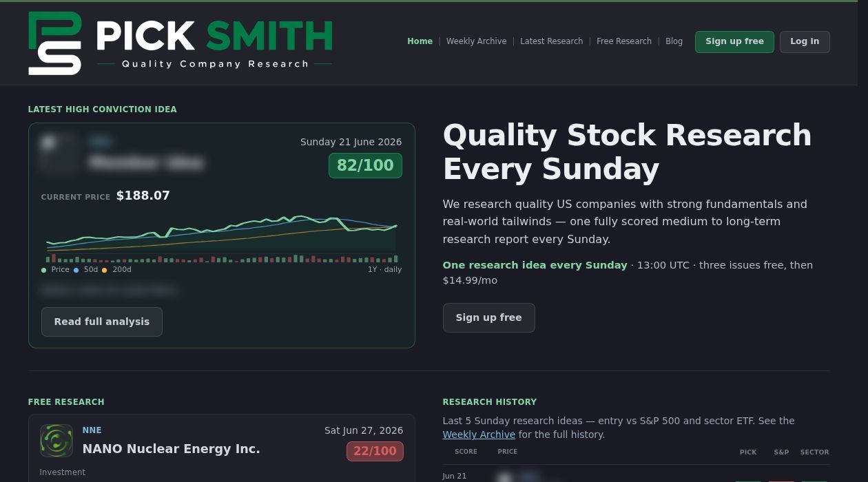The image size is (868, 482).
Task: Go to the Home nav item
Action: (420, 41)
